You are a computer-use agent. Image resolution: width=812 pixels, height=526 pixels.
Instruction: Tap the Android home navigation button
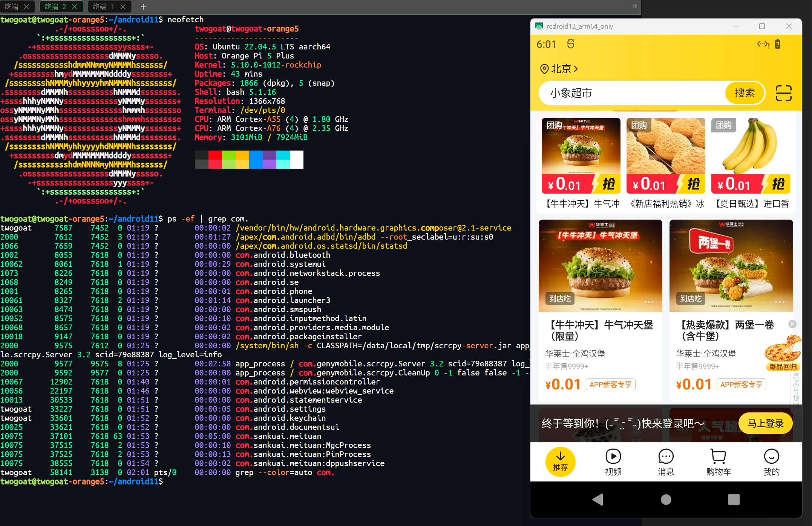(x=666, y=499)
